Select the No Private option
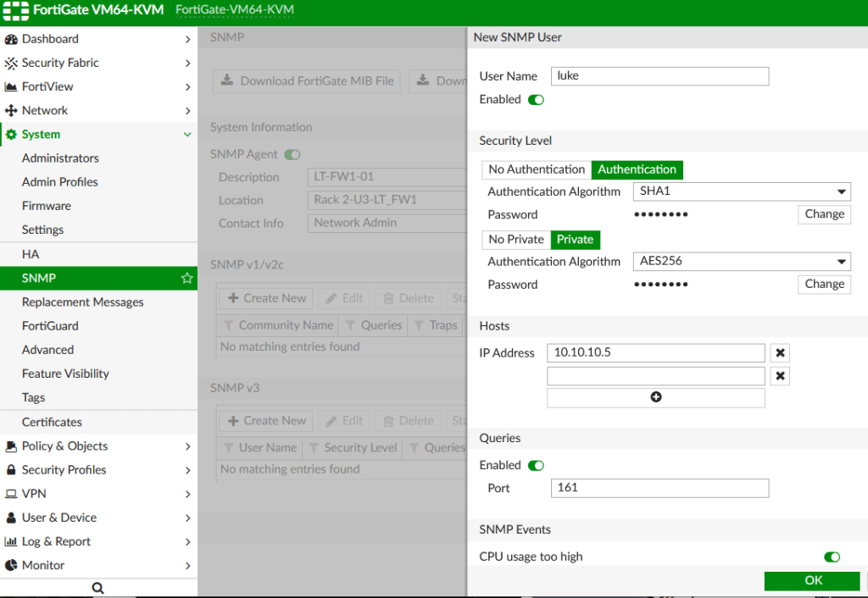The image size is (868, 598). [516, 240]
